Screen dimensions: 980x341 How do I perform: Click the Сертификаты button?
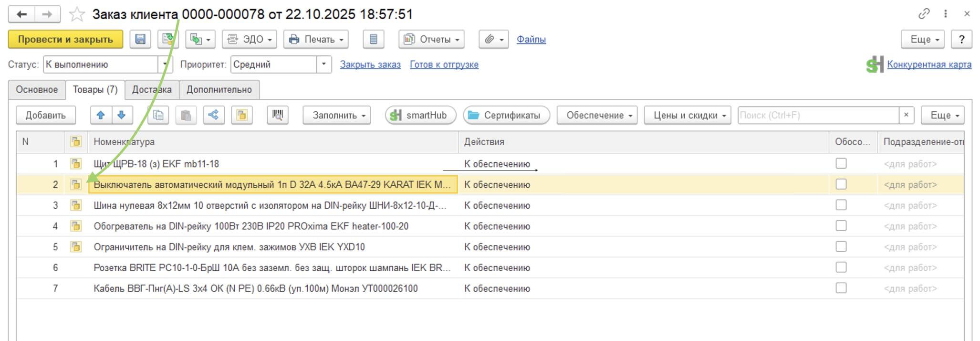pyautogui.click(x=506, y=115)
